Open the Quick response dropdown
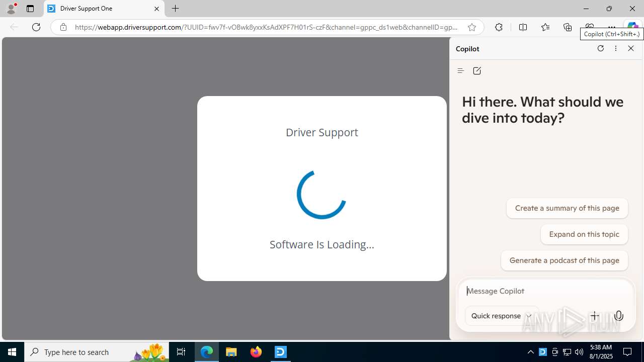Image resolution: width=644 pixels, height=362 pixels. (502, 316)
